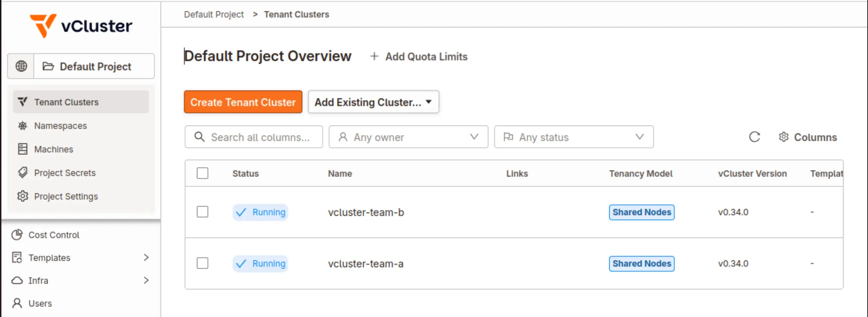Viewport: 868px width, 317px height.
Task: Click the person icon in the owner filter
Action: [343, 137]
